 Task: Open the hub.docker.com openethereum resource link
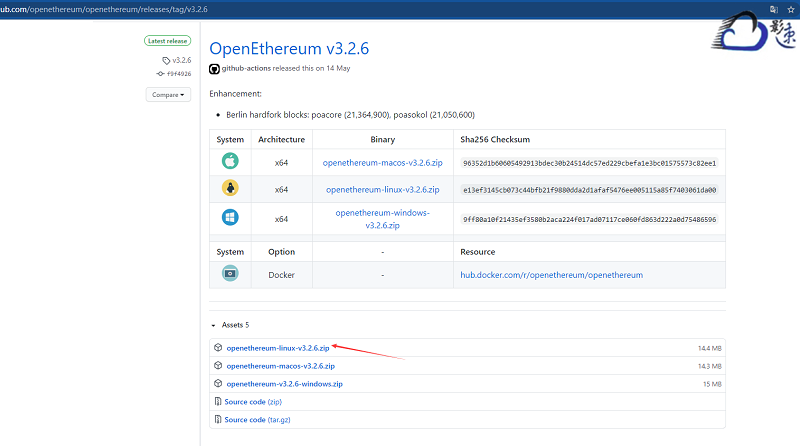point(551,275)
